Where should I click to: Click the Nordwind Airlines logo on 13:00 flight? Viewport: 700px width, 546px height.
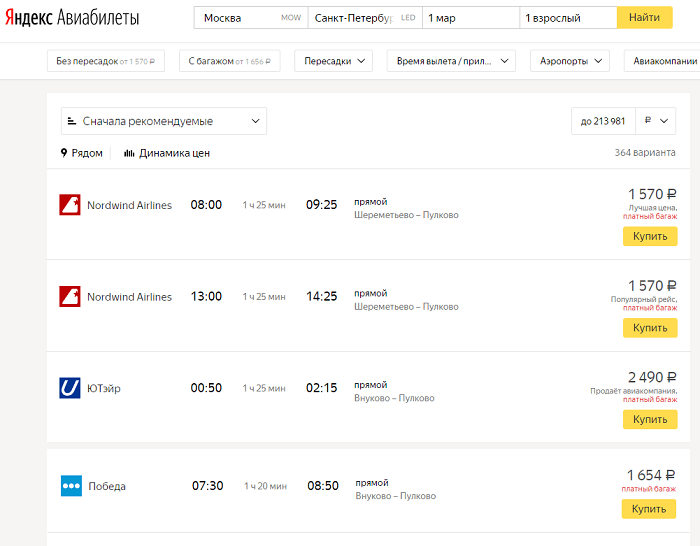click(70, 296)
